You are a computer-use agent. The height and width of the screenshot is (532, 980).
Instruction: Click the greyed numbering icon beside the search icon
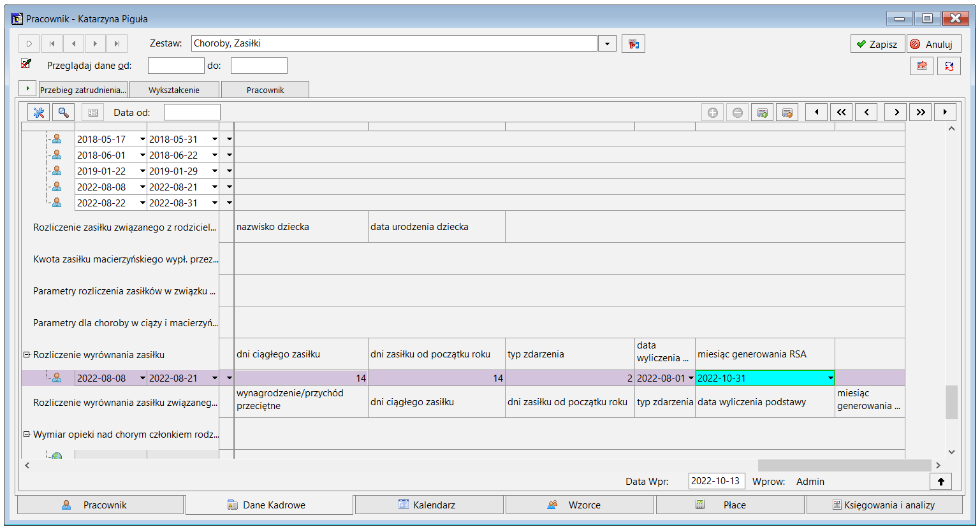click(93, 113)
